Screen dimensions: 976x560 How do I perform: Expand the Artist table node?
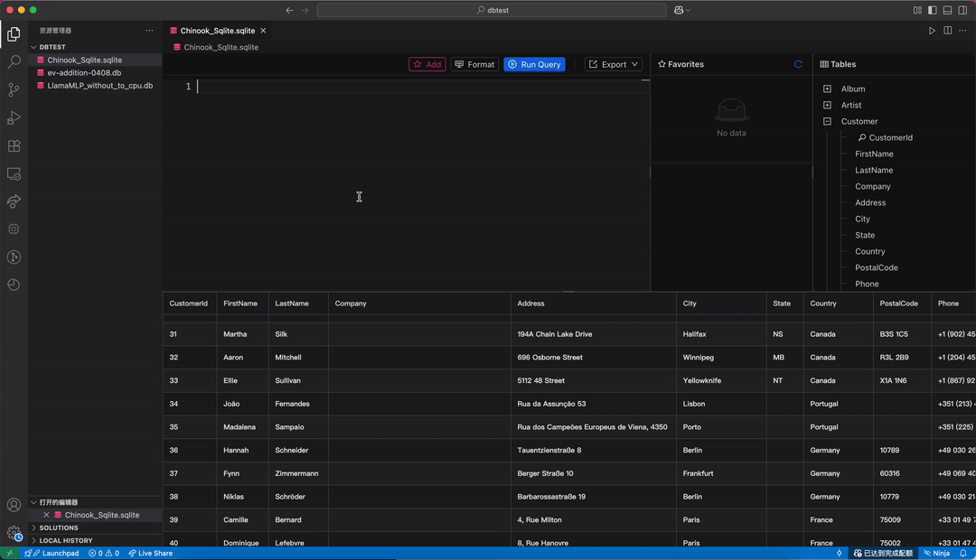pos(827,105)
